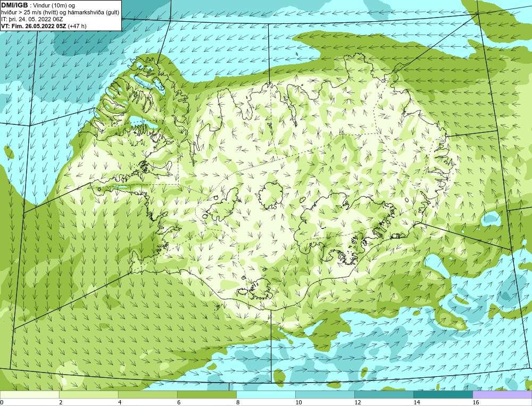Click the 'IT: þri. 24. 05. 2022 06Z' line
Screen dimensions: 532x406
pos(32,19)
